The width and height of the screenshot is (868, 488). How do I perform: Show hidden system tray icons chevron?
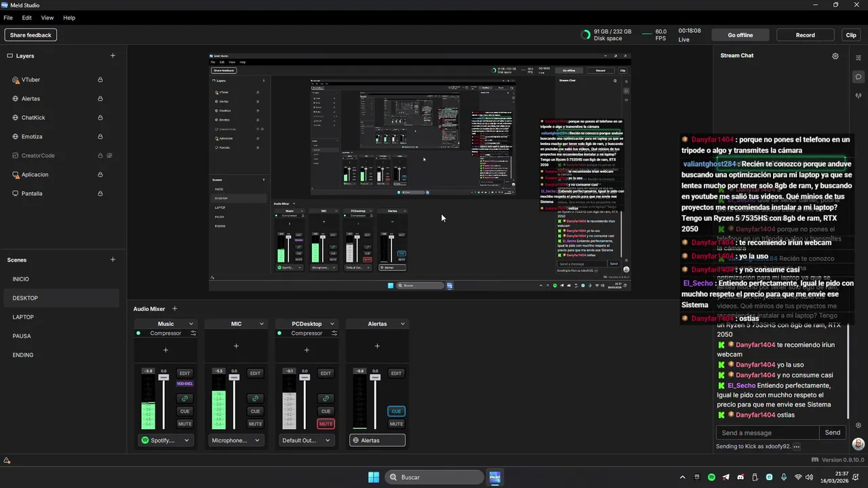[683, 477]
